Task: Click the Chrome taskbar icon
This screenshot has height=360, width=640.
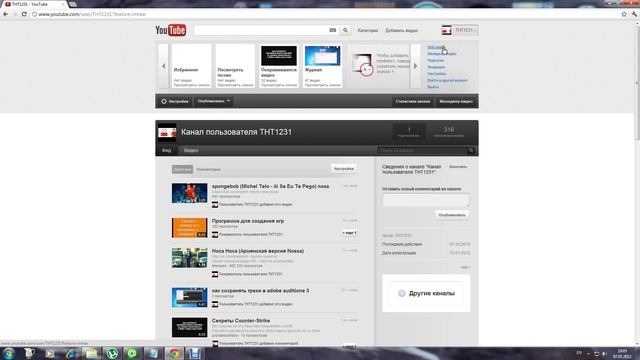Action: 174,353
